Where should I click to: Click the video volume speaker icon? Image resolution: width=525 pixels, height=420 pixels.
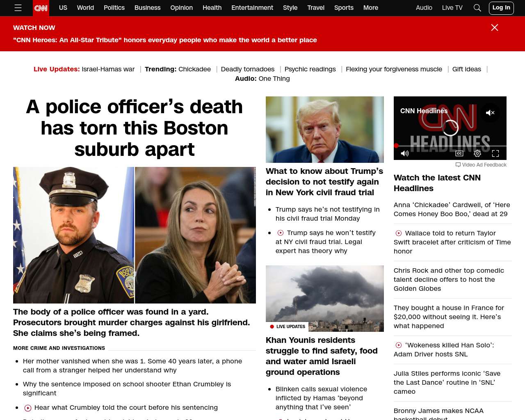405,153
